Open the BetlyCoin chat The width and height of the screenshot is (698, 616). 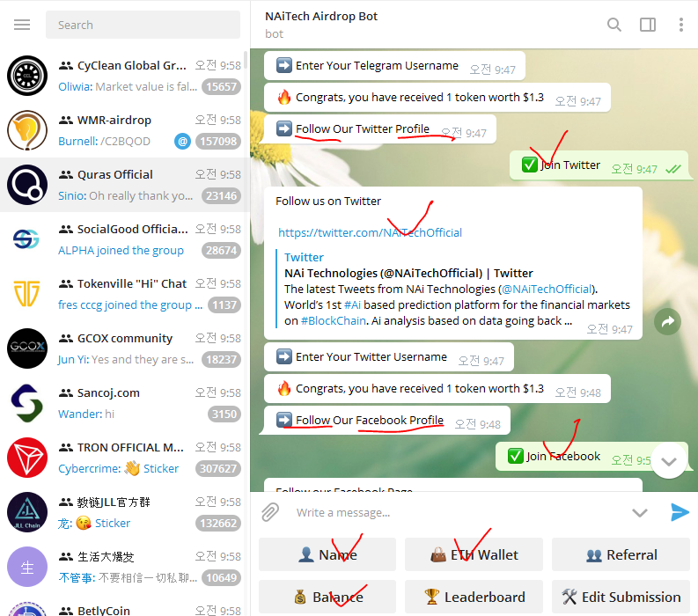(125, 606)
